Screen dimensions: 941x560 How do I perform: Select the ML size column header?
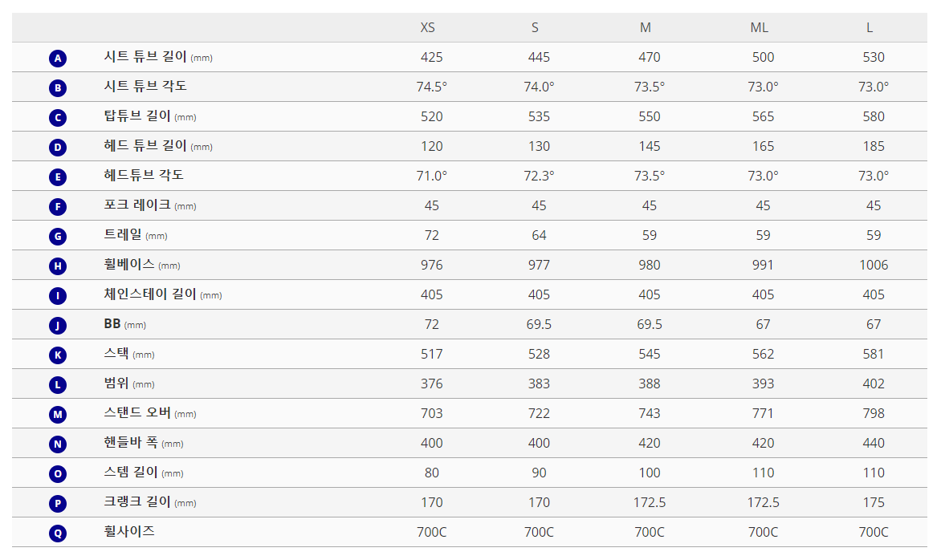click(759, 28)
